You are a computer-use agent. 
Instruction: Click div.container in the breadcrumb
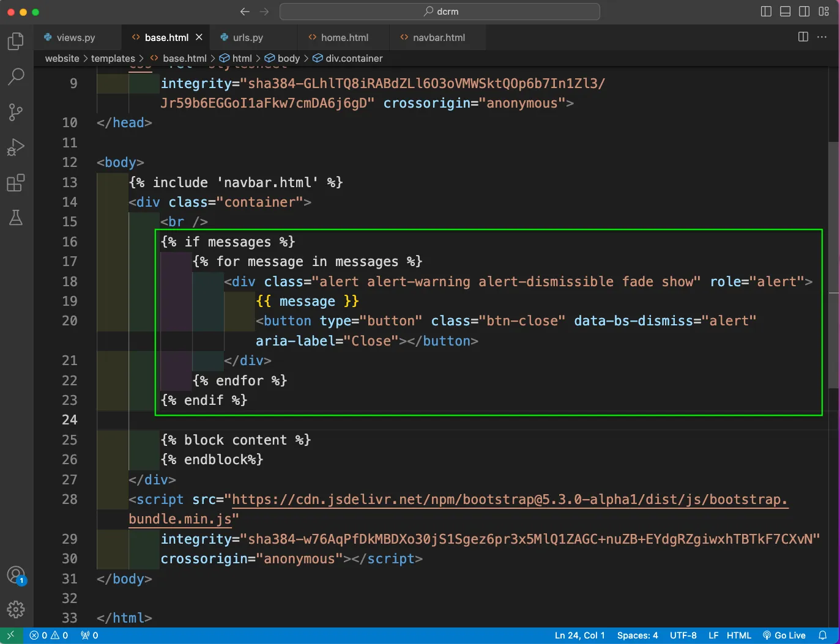pos(348,59)
